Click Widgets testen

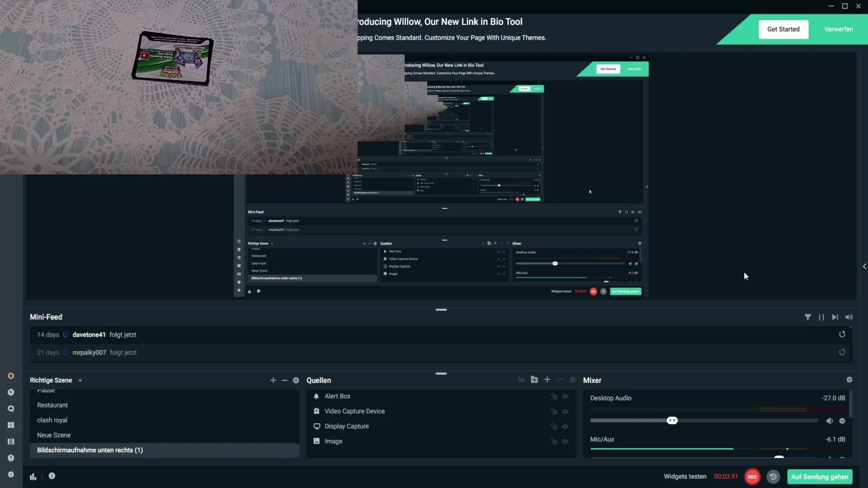pyautogui.click(x=685, y=477)
